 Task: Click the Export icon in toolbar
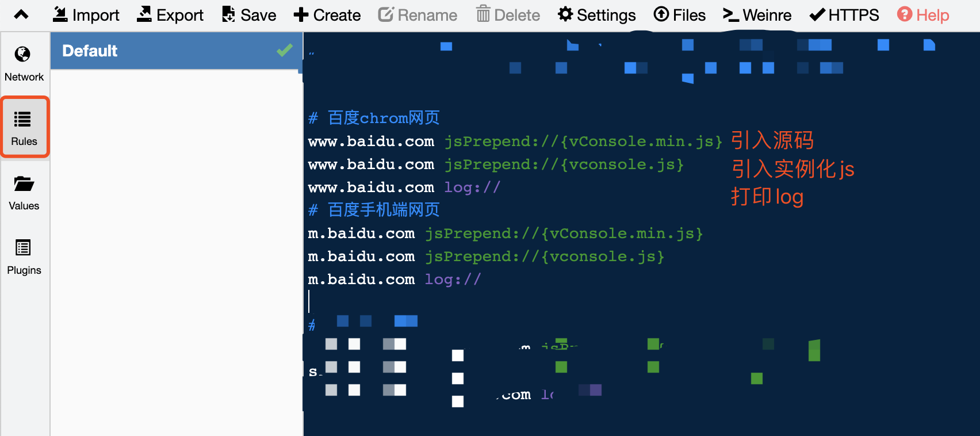pos(170,14)
